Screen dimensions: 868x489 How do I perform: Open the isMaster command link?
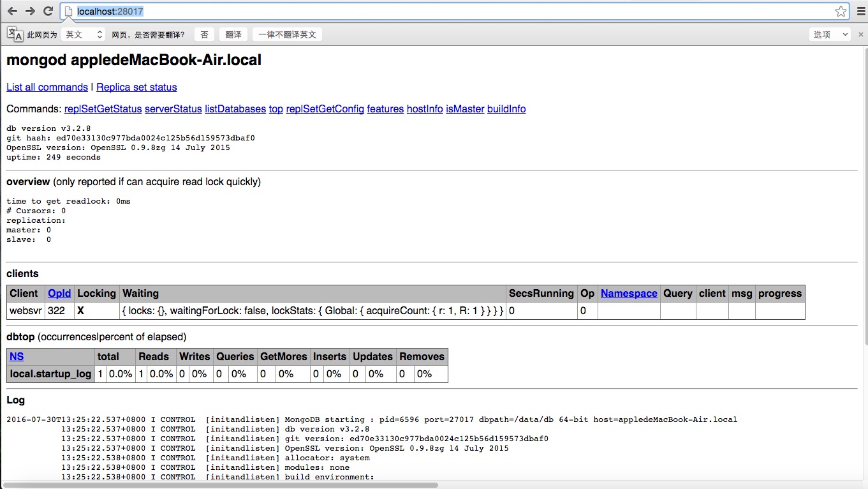[465, 109]
